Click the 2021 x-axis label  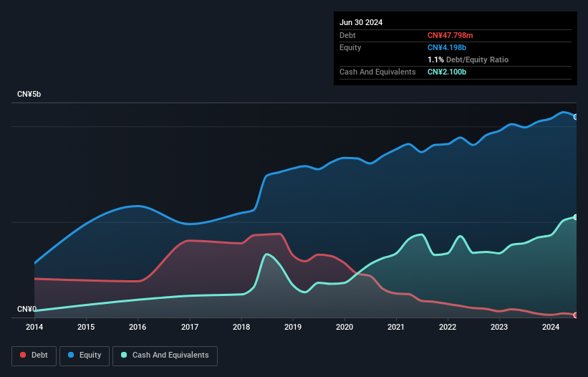[x=396, y=327]
